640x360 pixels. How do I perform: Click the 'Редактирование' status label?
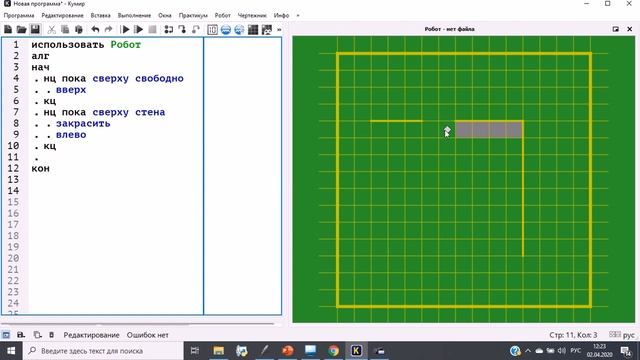coord(91,335)
